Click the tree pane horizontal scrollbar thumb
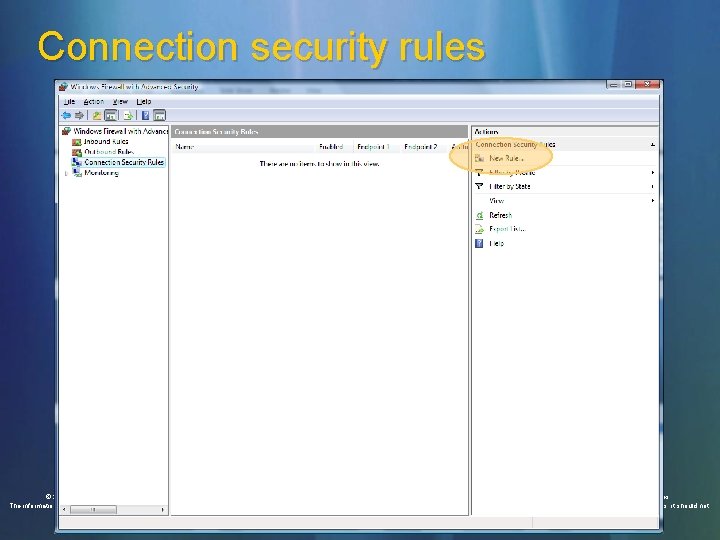The image size is (720, 540). click(93, 510)
